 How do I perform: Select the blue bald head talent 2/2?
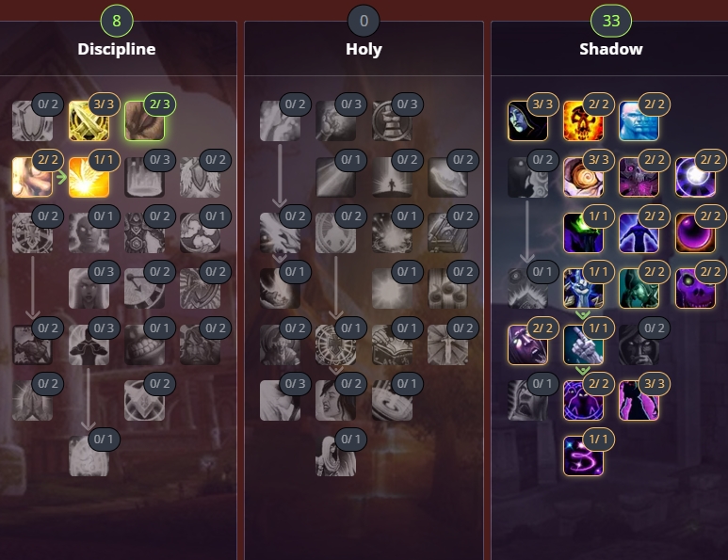click(639, 121)
